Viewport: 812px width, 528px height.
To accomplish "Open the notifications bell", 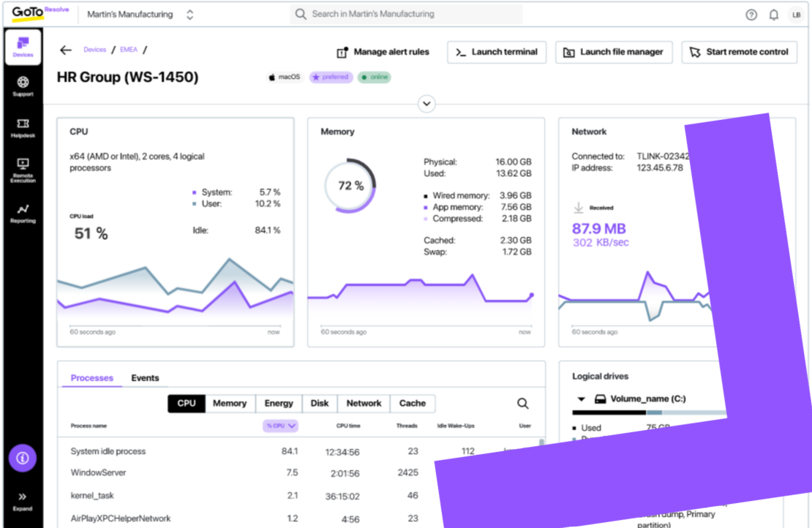I will click(x=773, y=15).
